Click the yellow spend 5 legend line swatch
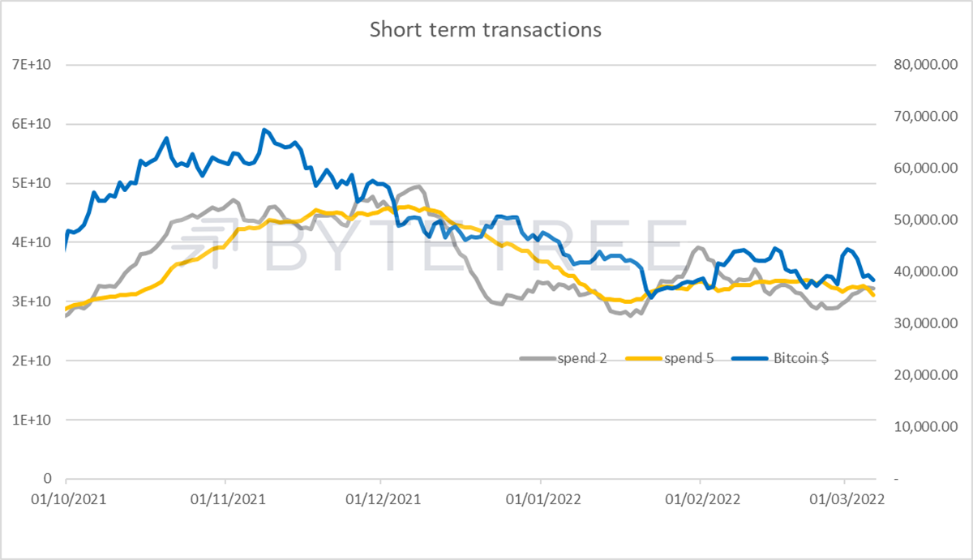Image resolution: width=973 pixels, height=560 pixels. (x=643, y=358)
